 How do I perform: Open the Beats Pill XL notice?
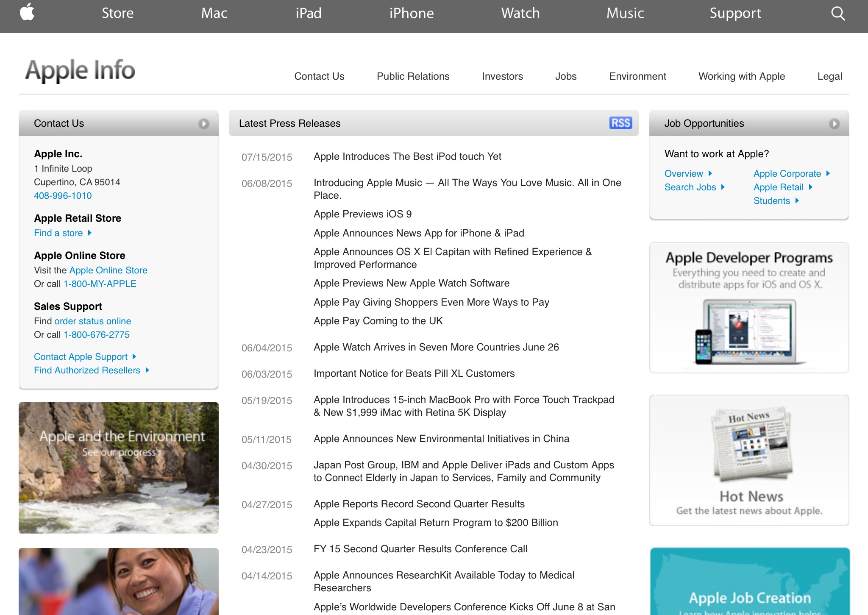[414, 374]
